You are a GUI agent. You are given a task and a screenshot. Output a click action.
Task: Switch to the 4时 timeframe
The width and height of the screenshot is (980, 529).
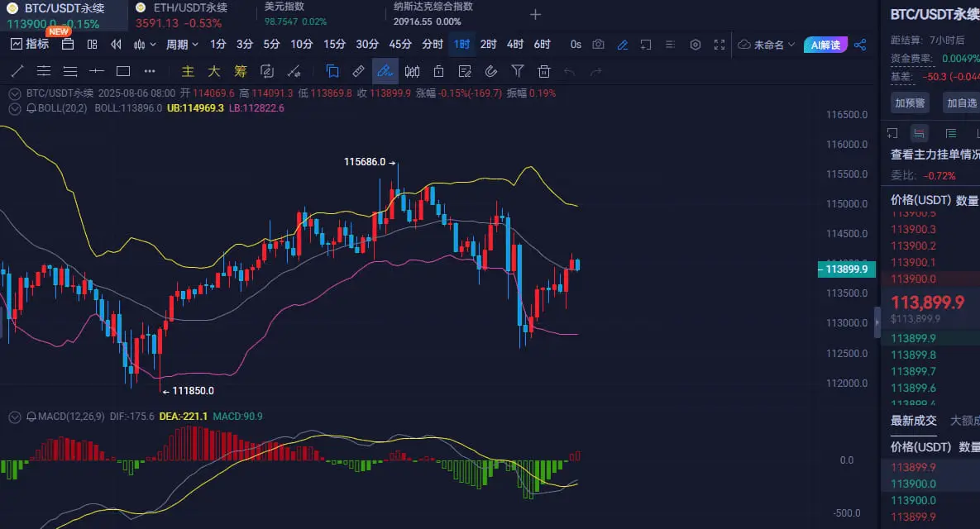pos(515,45)
